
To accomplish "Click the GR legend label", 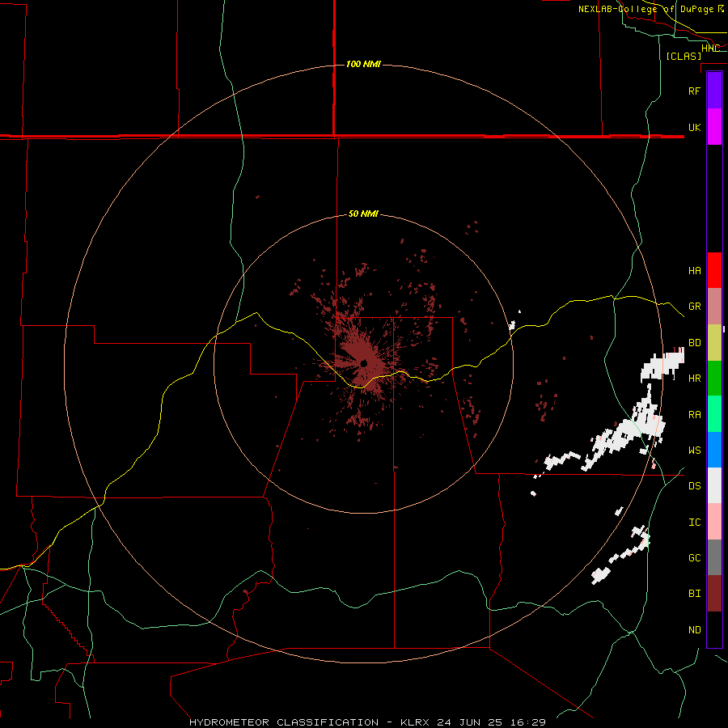I will pyautogui.click(x=694, y=307).
